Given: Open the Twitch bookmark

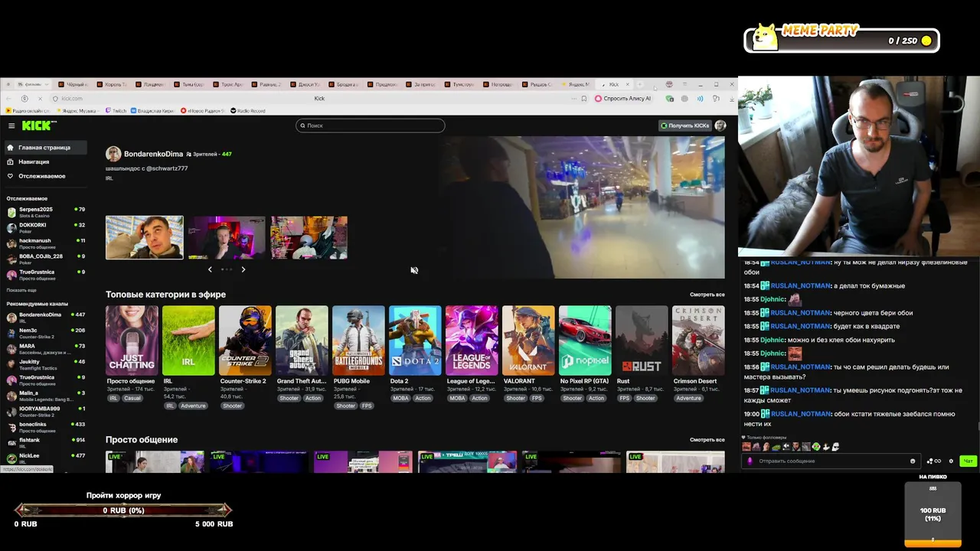Looking at the screenshot, I should [116, 111].
